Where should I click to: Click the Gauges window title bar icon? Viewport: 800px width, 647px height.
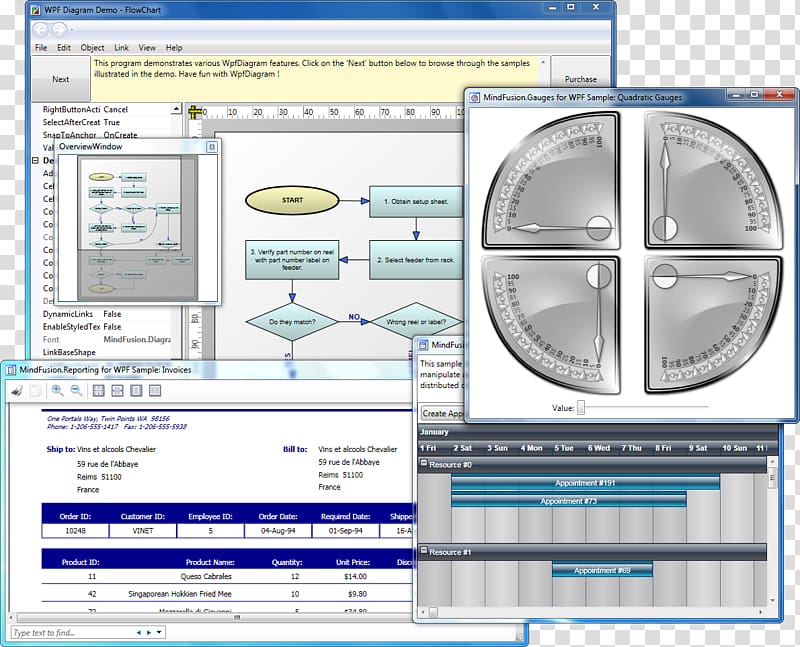pos(474,97)
